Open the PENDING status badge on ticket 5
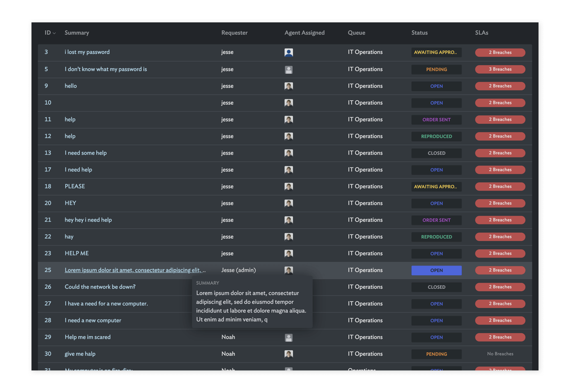Viewport: 570px width, 392px height. click(x=436, y=70)
